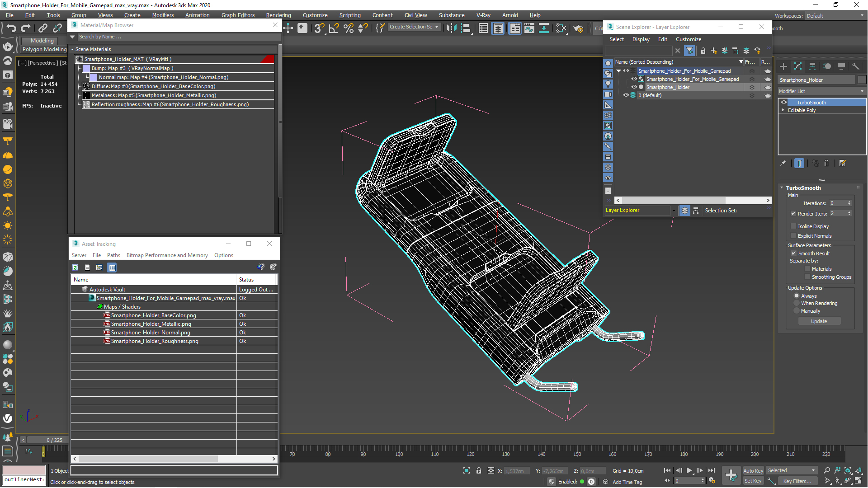868x488 pixels.
Task: Collapse the Smartphone_Holder_For_Mobile_Gamepad layer tree
Action: pyautogui.click(x=618, y=71)
